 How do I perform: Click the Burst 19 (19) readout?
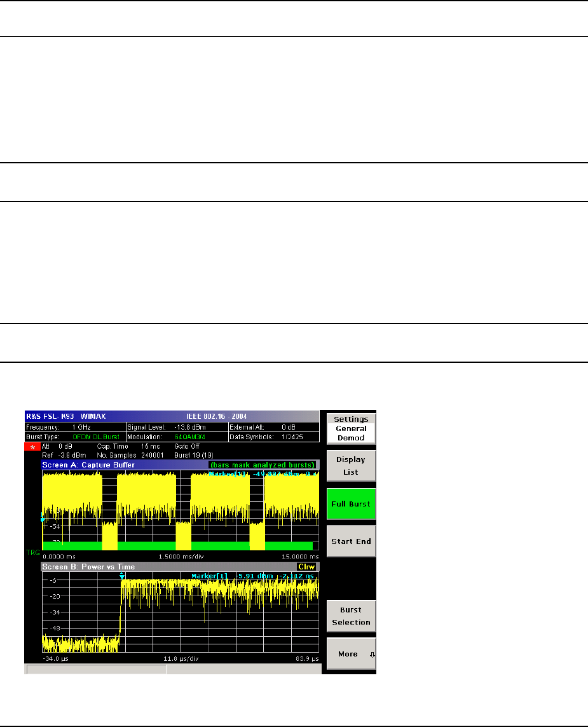[x=193, y=455]
